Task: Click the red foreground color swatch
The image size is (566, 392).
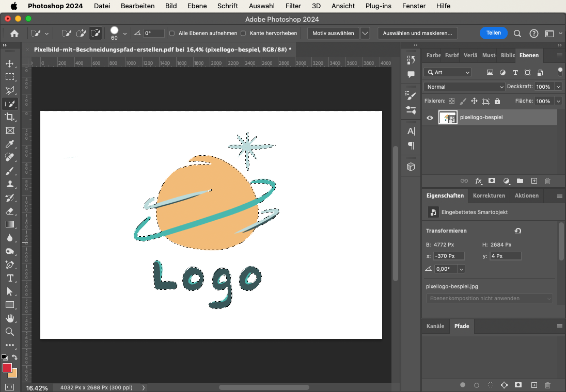Action: tap(7, 368)
